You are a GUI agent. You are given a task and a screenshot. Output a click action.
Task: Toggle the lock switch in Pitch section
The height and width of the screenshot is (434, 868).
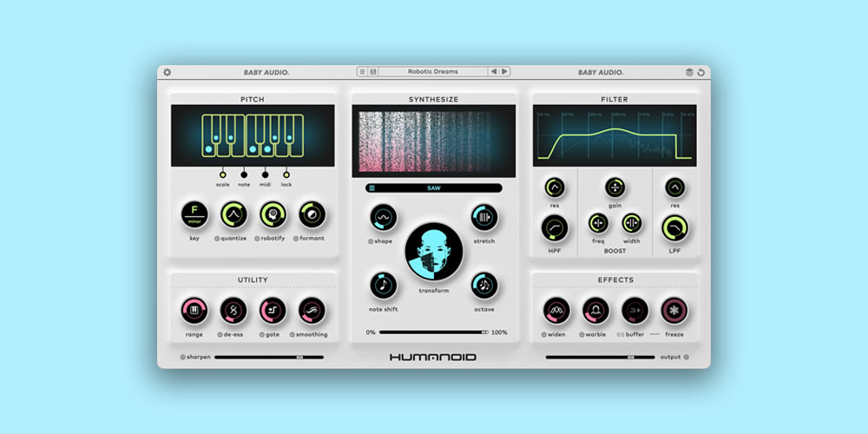pyautogui.click(x=286, y=174)
